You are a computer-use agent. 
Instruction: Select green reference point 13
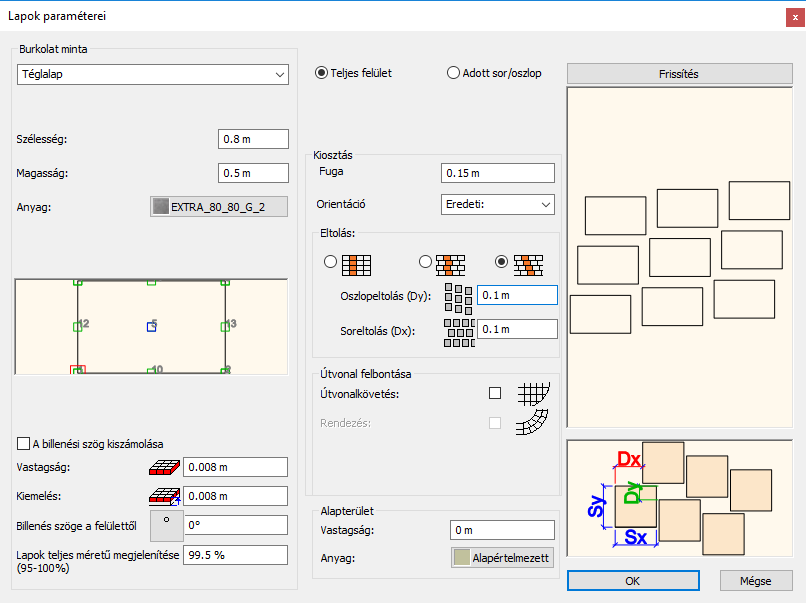(225, 326)
